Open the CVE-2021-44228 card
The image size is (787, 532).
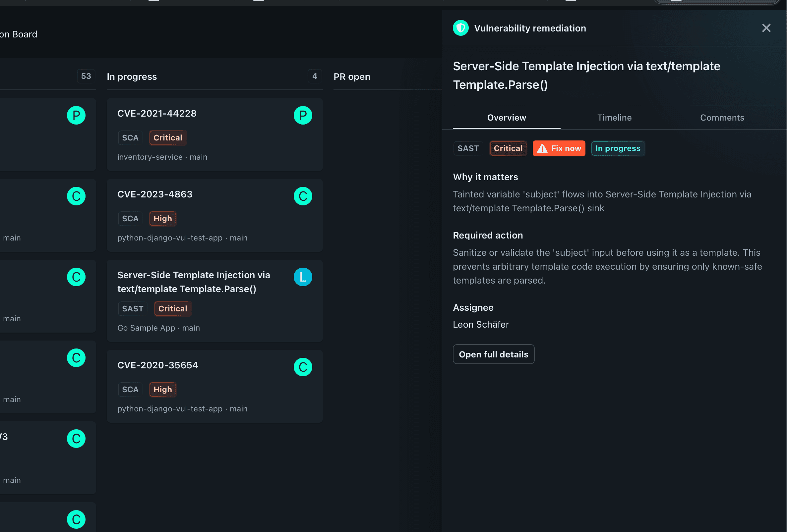click(x=215, y=134)
